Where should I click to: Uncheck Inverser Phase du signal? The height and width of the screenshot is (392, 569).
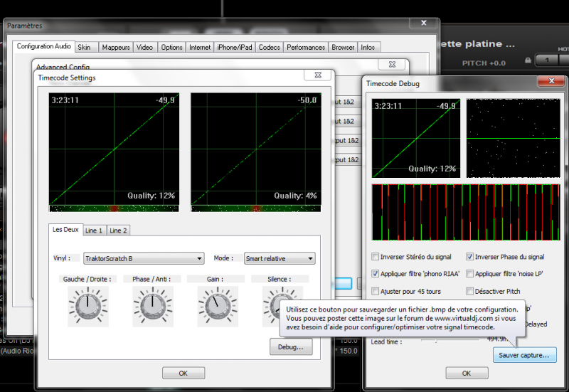coord(470,257)
